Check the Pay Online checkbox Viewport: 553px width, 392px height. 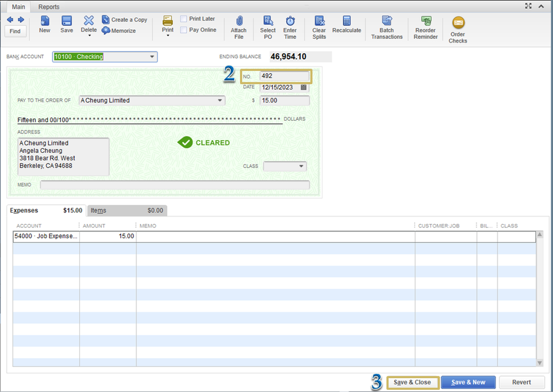(183, 30)
